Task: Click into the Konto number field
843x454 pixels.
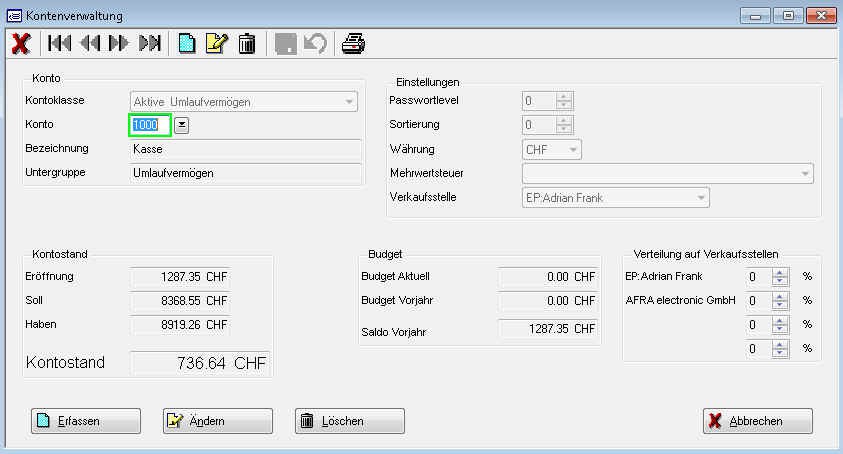Action: point(150,125)
